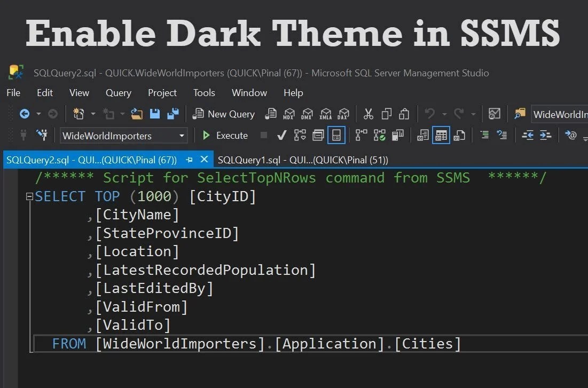This screenshot has width=588, height=388.
Task: Click the Redo arrow icon
Action: 459,114
